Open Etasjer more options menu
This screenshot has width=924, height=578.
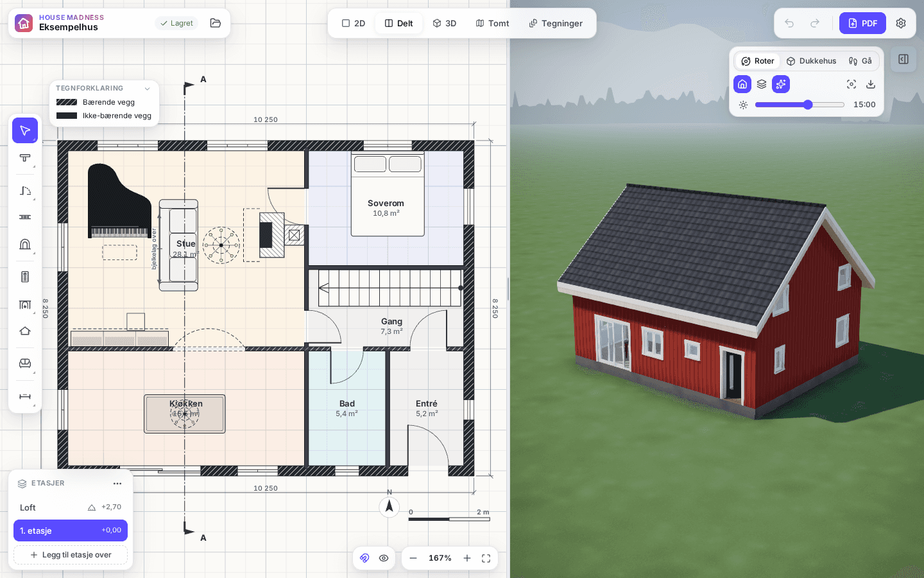pyautogui.click(x=117, y=484)
